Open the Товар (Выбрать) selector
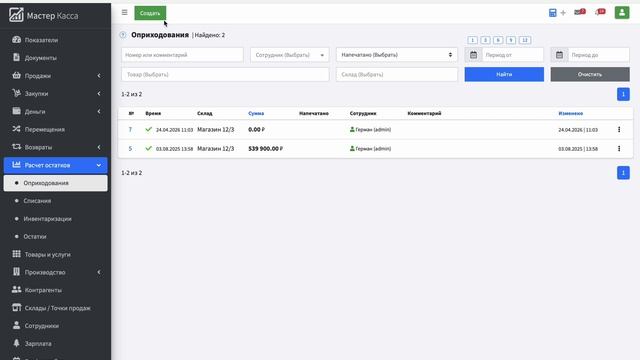This screenshot has width=640, height=360. tap(225, 74)
